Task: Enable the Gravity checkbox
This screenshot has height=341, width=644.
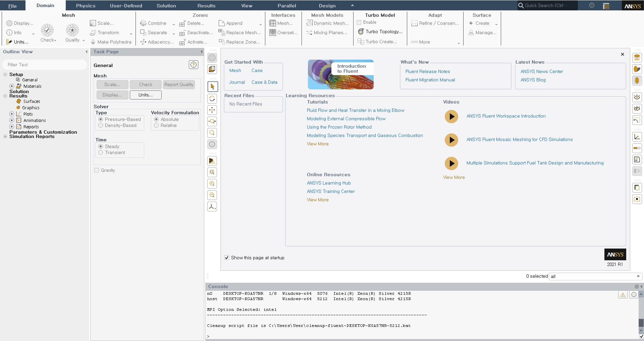Action: 97,170
